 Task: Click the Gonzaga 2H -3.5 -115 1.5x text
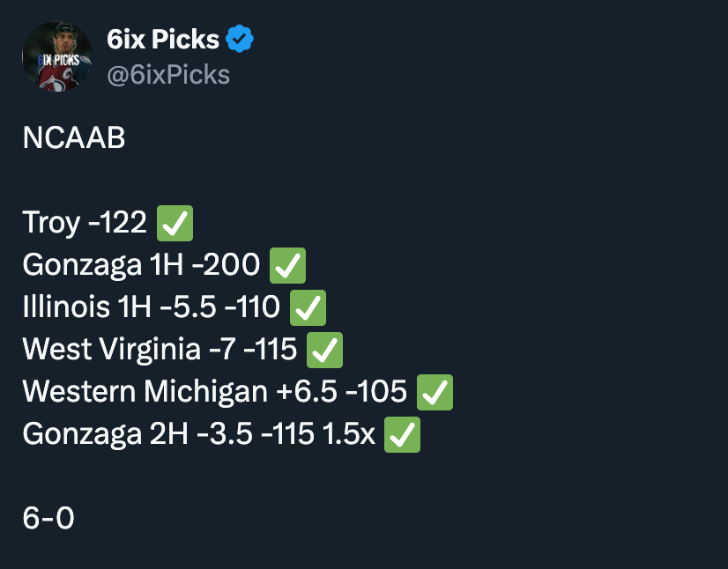click(198, 434)
